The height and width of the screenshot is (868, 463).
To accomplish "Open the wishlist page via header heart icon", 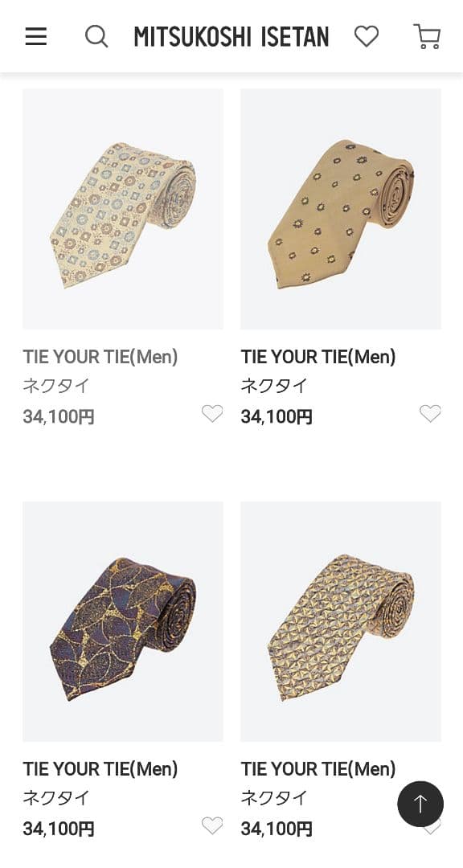I will tap(367, 35).
